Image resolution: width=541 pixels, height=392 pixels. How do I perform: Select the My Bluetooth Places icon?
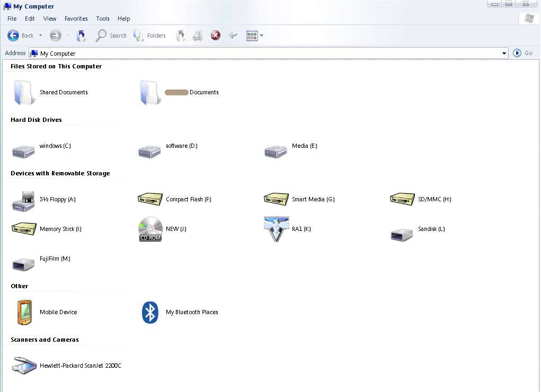(150, 313)
